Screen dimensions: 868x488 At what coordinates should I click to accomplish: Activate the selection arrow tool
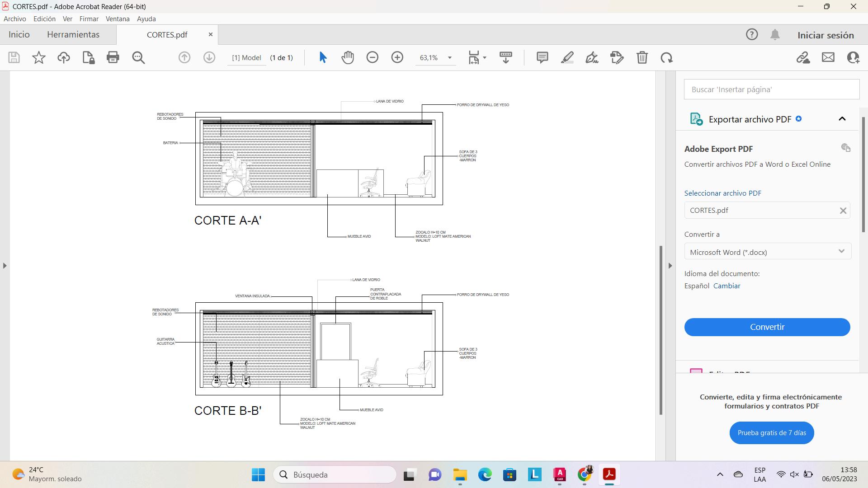click(323, 57)
